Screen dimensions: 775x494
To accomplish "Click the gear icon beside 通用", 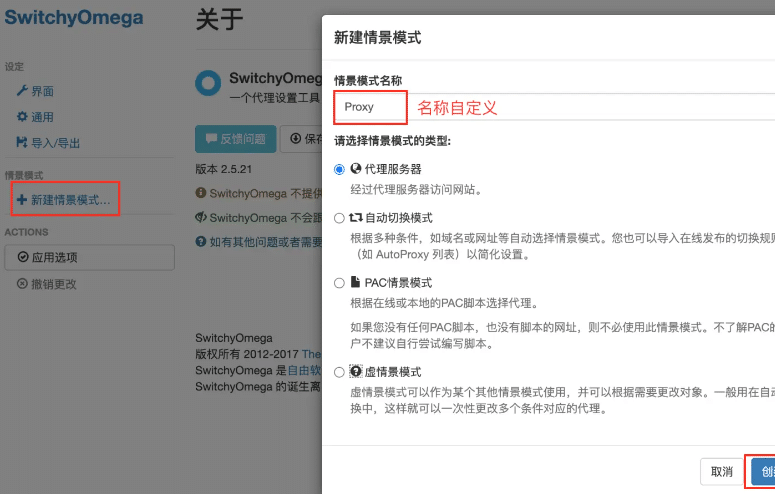I will pyautogui.click(x=22, y=117).
